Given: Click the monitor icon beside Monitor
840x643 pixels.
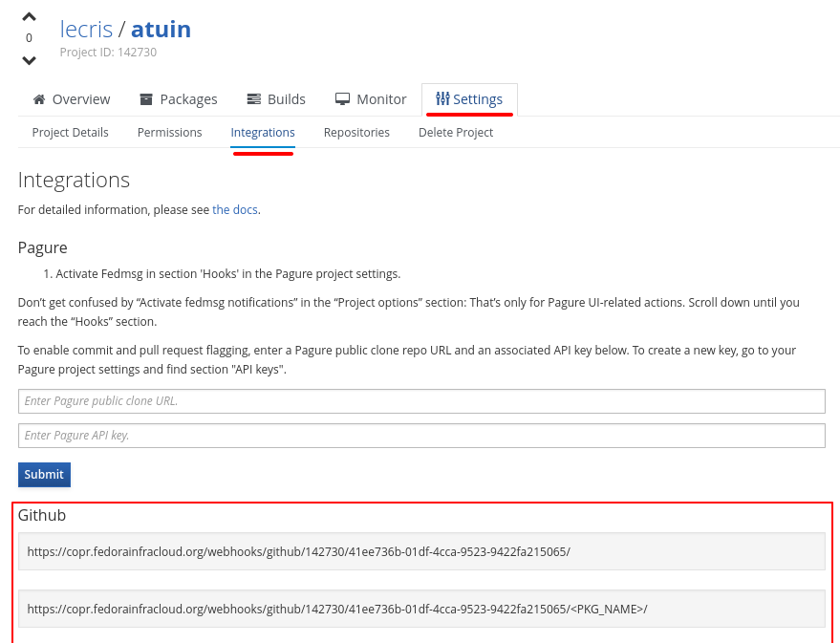Looking at the screenshot, I should (342, 99).
